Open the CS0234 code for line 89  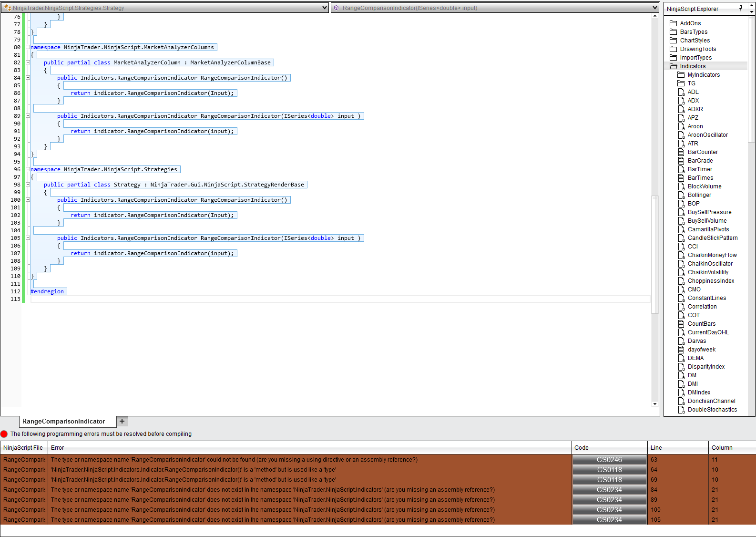click(610, 500)
